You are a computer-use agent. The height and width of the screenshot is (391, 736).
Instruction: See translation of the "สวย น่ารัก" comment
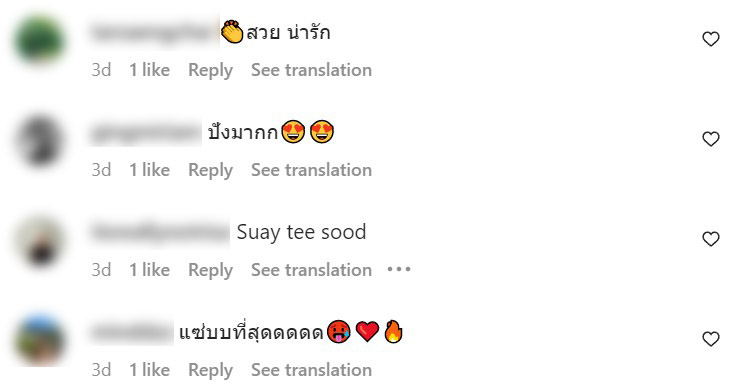pos(311,70)
